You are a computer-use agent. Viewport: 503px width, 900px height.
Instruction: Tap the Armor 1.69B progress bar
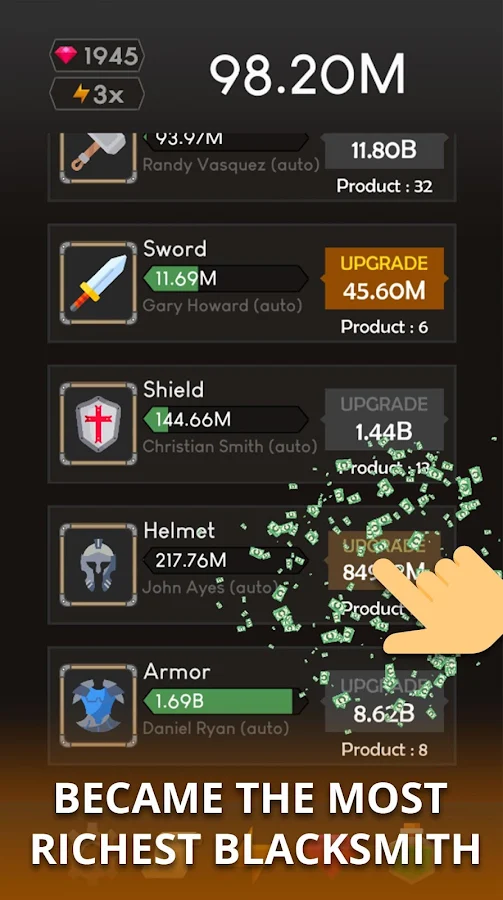coord(226,701)
